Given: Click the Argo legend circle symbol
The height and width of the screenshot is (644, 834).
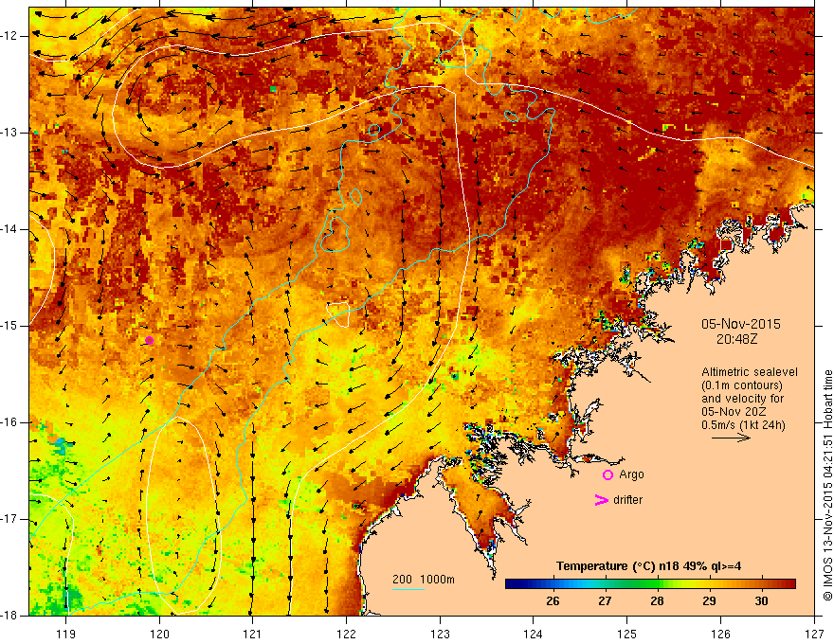Looking at the screenshot, I should pos(607,475).
